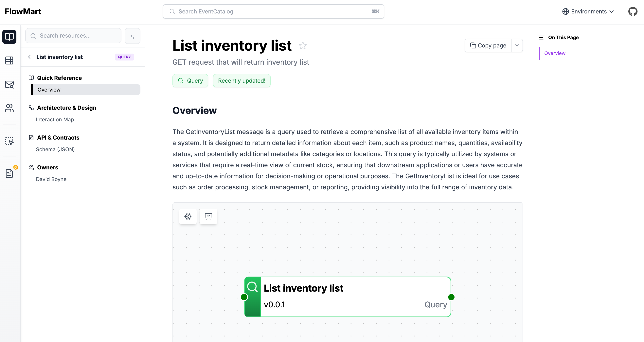Screen dimensions: 644x342
Task: Click the presentation mode icon in visualizer
Action: pos(208,216)
